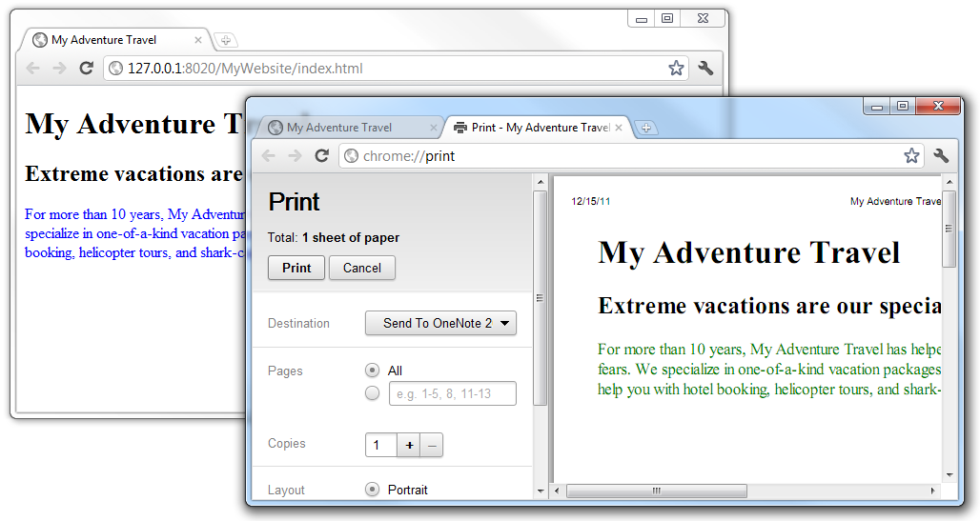Click the Cancel button in the print panel
Viewport: 980px width, 521px height.
(x=362, y=268)
